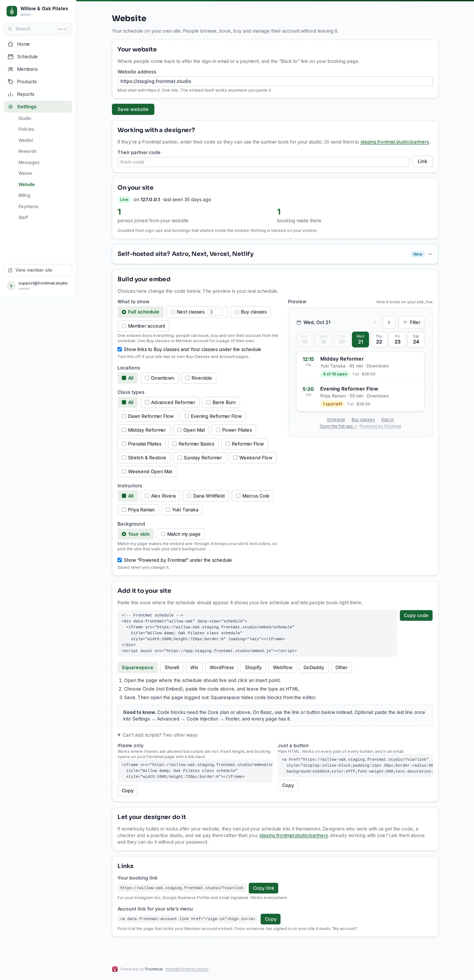Click the Website address input field

point(275,81)
